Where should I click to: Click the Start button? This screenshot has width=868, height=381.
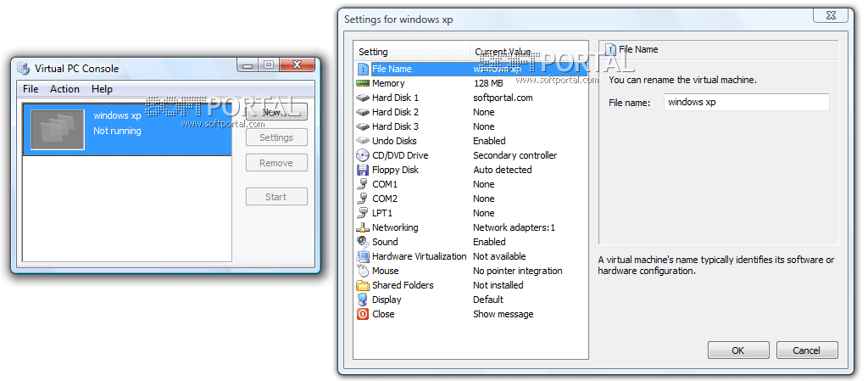click(276, 197)
